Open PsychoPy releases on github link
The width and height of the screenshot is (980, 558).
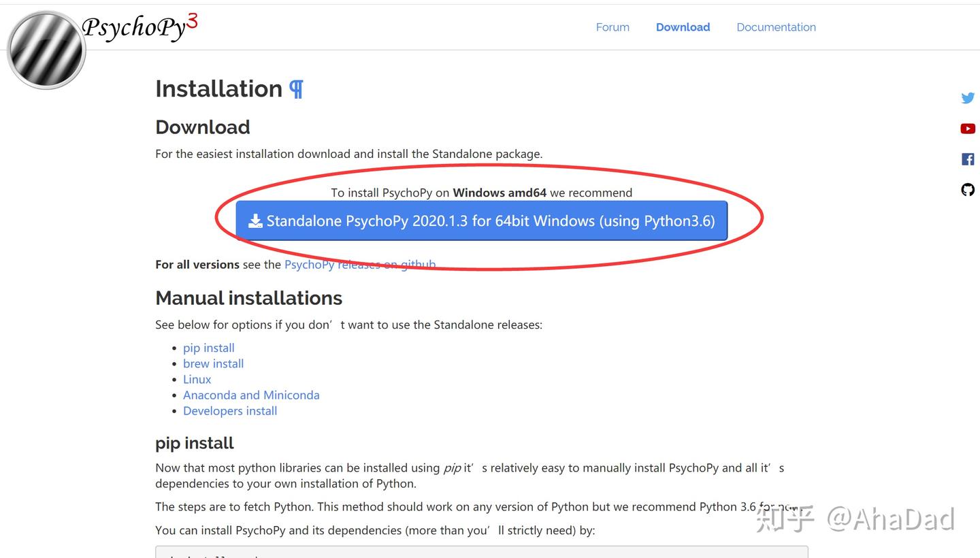point(359,265)
